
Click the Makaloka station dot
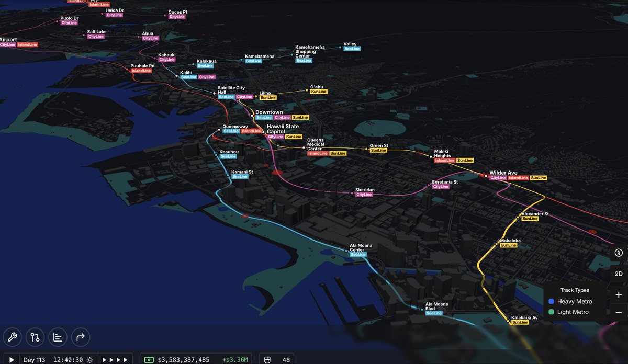[x=497, y=243]
